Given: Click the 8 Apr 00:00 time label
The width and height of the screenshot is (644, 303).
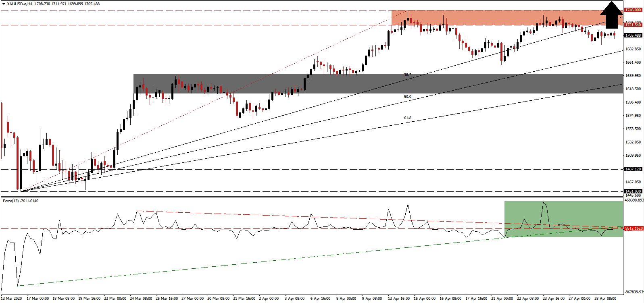Looking at the screenshot, I should 346,299.
